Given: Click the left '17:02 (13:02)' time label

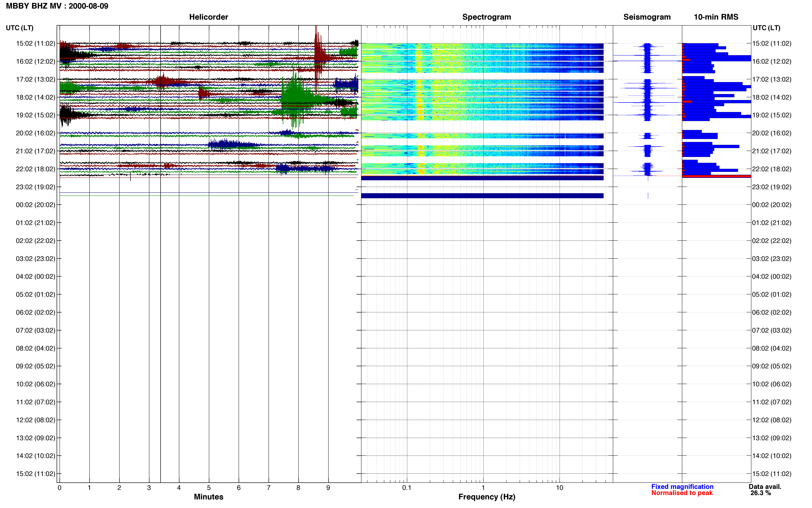Looking at the screenshot, I should coord(36,79).
